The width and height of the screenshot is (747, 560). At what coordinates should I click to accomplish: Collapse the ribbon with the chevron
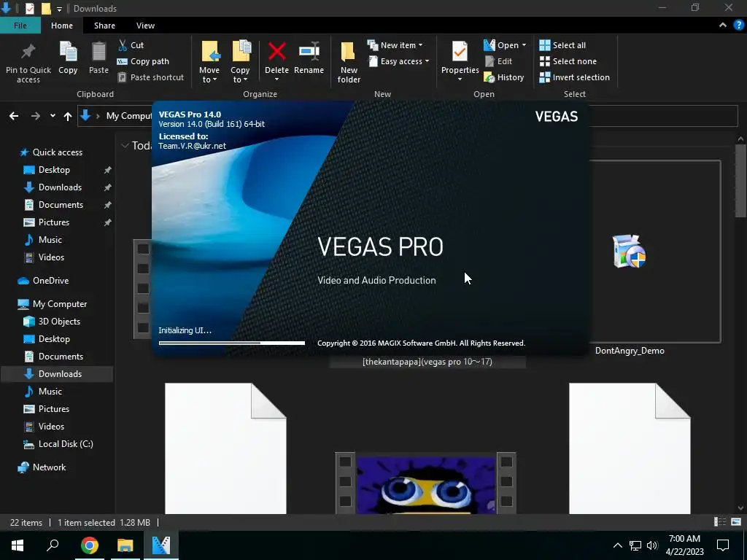pos(723,26)
